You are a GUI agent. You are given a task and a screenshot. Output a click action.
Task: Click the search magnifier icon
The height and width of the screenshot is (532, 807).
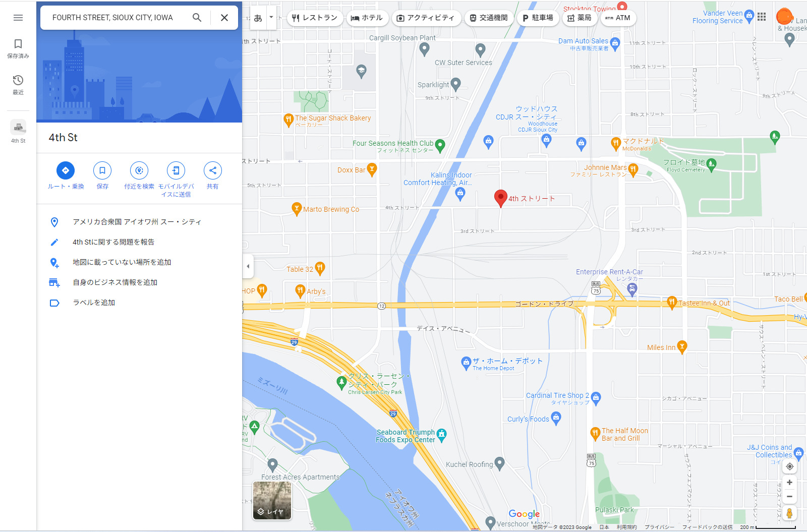click(x=197, y=18)
